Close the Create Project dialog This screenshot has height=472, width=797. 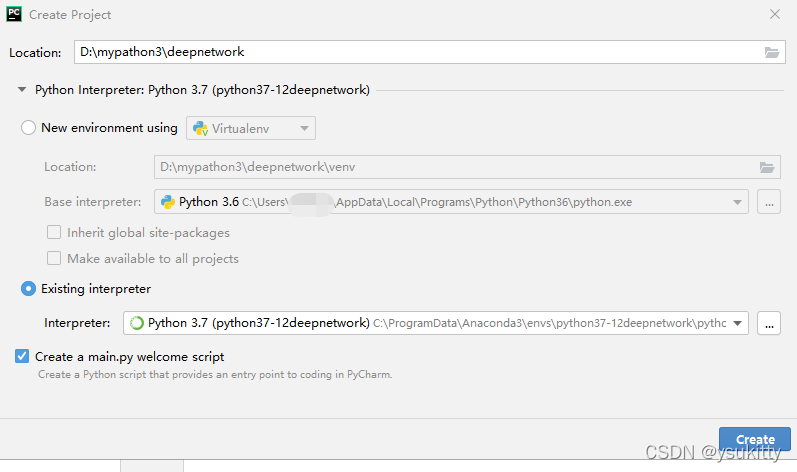[775, 14]
